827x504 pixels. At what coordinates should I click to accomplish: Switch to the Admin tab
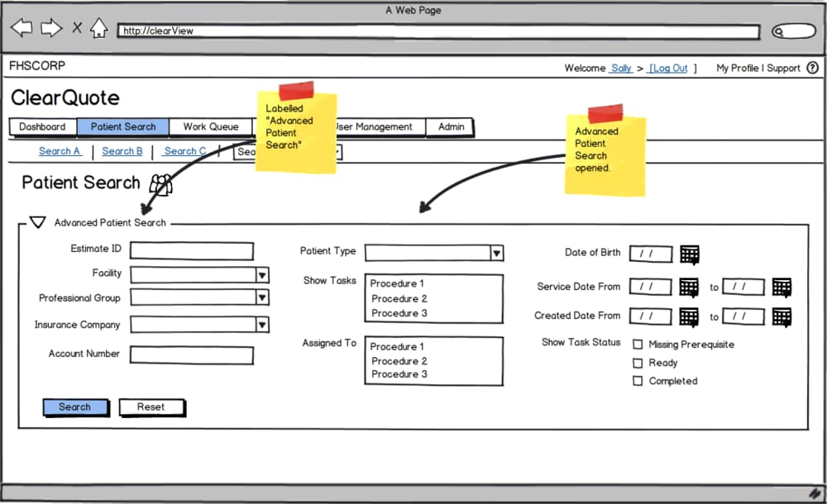pos(451,127)
